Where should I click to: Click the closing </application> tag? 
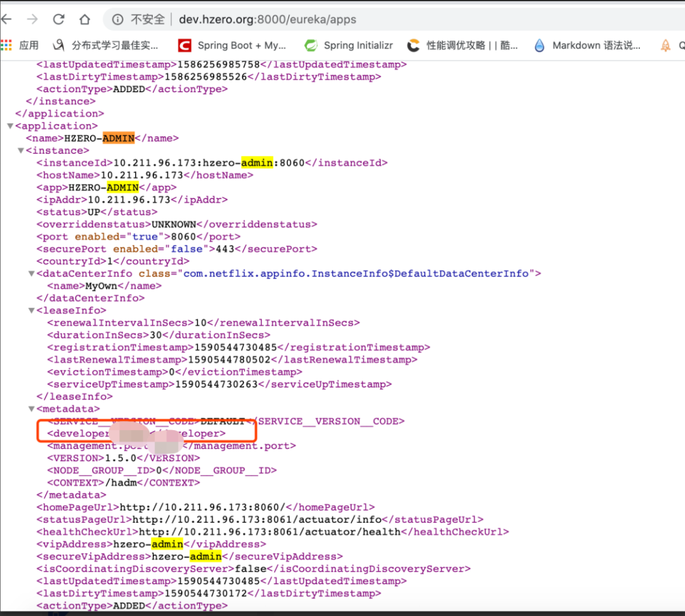click(60, 114)
